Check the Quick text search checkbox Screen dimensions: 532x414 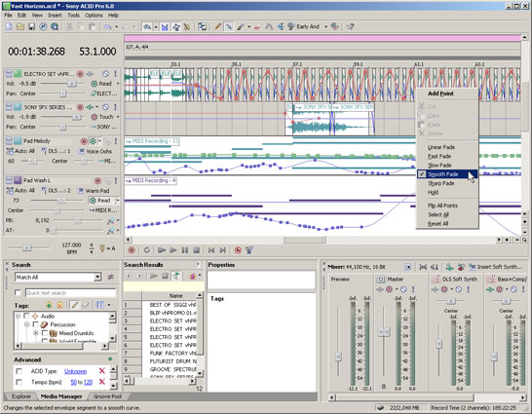coord(18,292)
